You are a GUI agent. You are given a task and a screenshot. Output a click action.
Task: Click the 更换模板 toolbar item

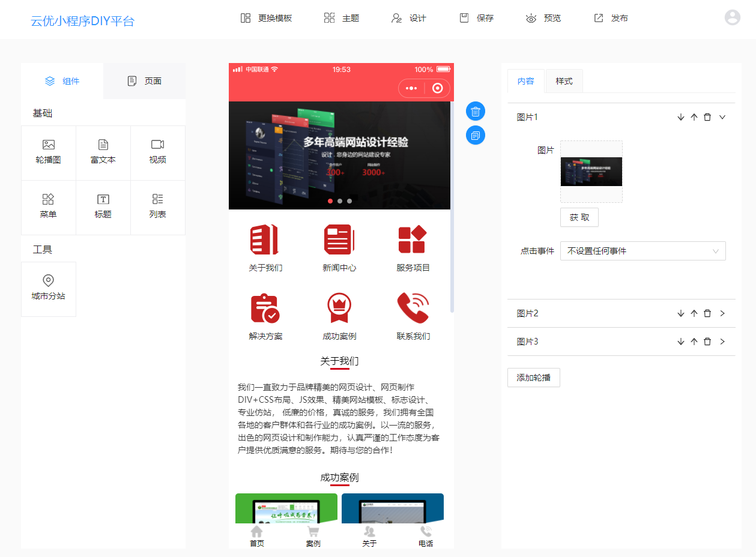(266, 18)
